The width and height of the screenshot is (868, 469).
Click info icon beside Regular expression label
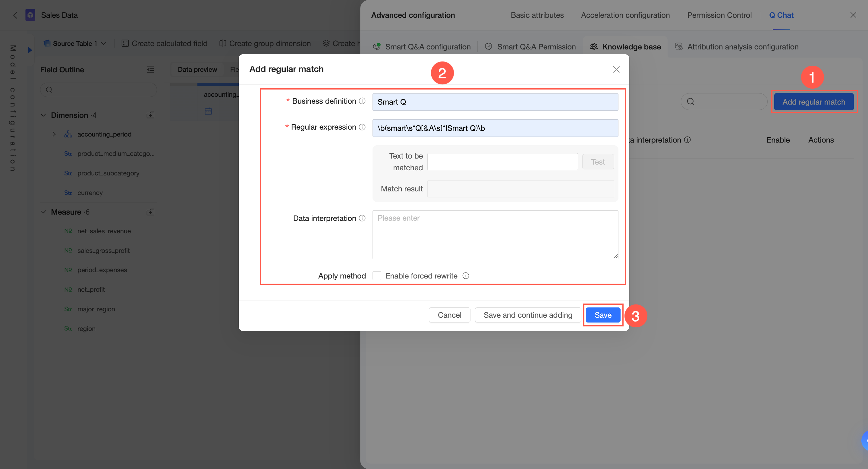tap(362, 127)
